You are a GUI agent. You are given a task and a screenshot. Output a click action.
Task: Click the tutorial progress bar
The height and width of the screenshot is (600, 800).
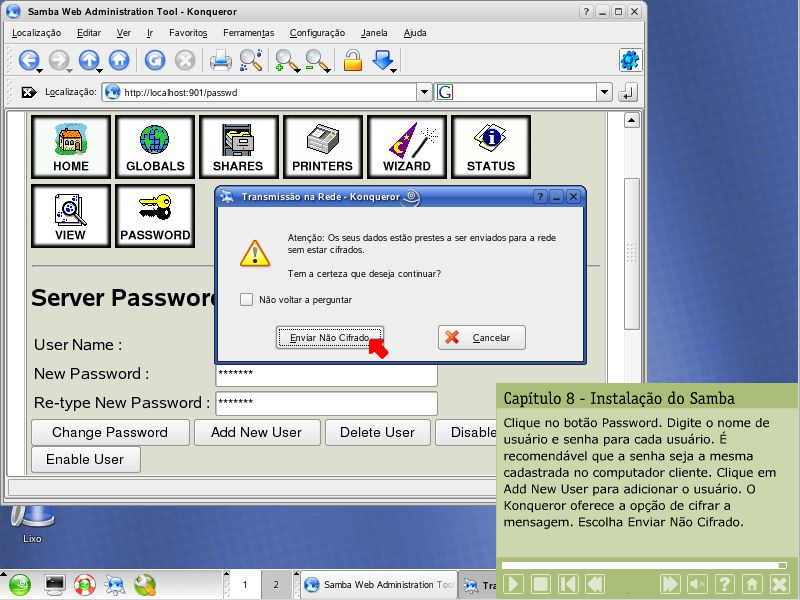644,565
